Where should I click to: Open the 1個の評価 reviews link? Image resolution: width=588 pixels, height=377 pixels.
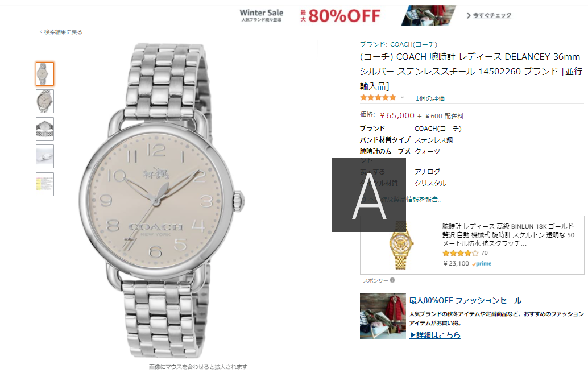(430, 98)
